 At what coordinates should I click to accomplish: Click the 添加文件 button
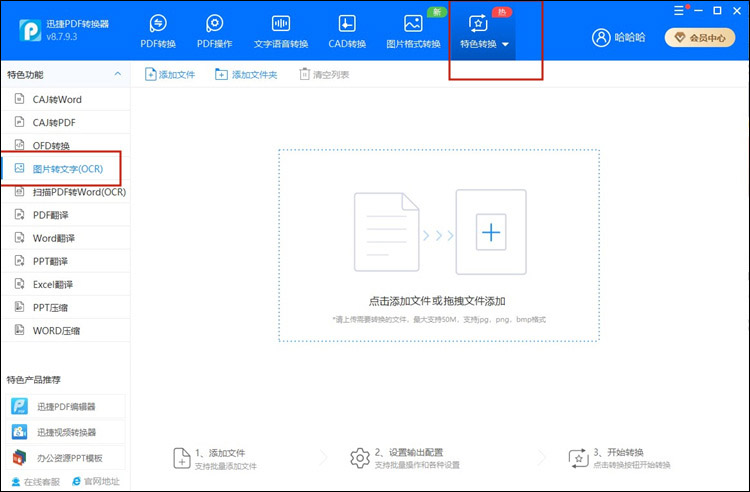[170, 75]
